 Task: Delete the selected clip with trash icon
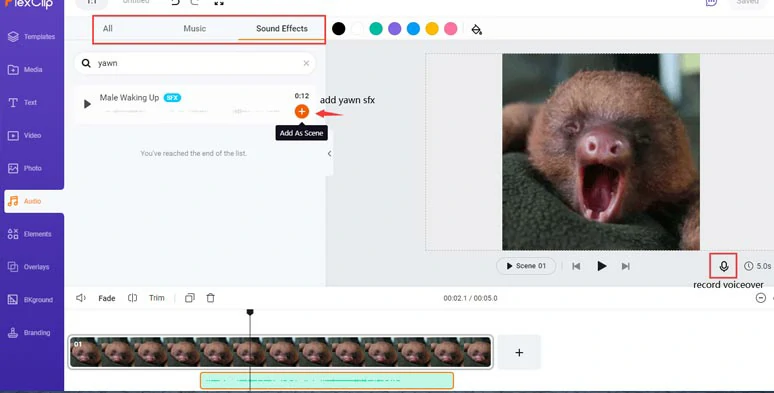click(211, 298)
